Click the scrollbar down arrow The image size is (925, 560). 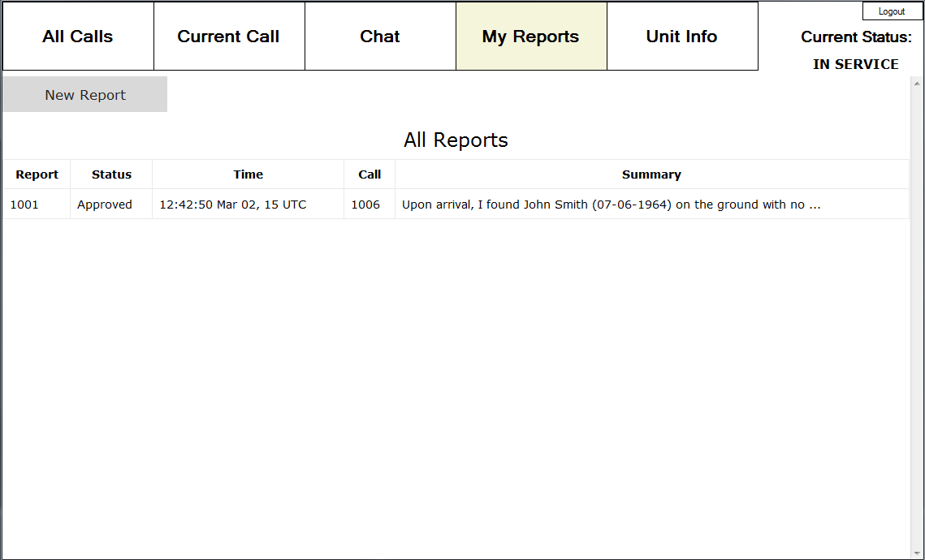click(917, 553)
